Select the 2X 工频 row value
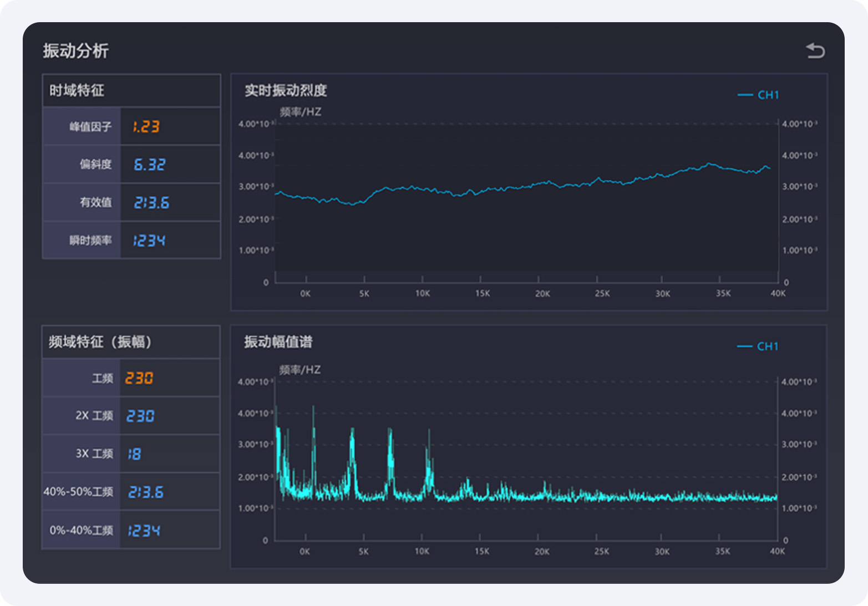 pyautogui.click(x=140, y=416)
